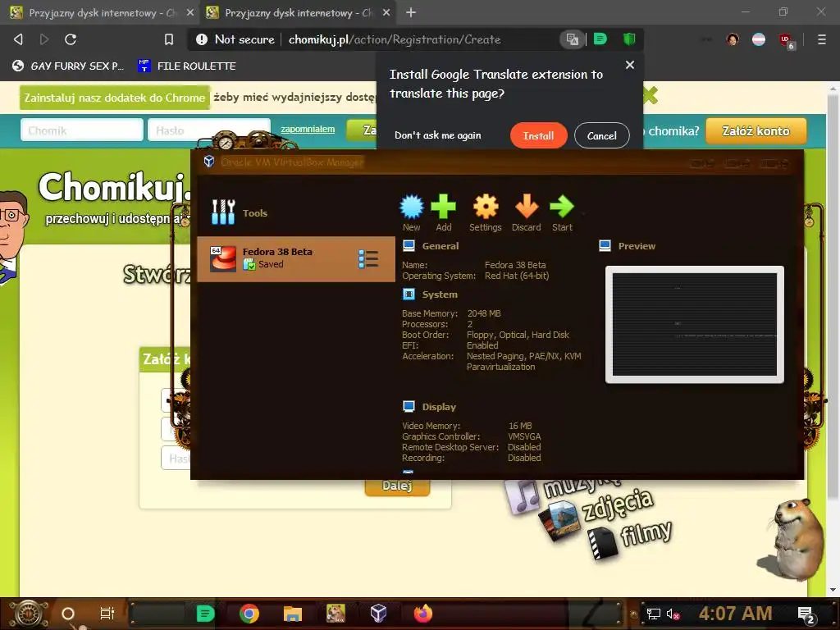Viewport: 840px width, 630px height.
Task: Open Fedora 38 Beta machine menu icon
Action: (368, 258)
